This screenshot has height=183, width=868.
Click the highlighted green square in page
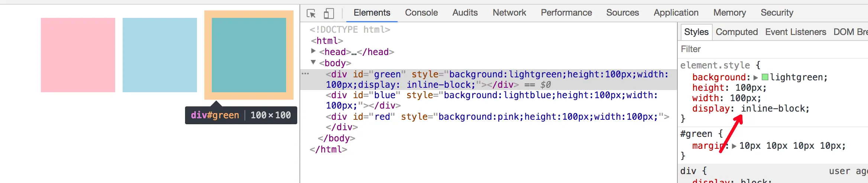249,55
